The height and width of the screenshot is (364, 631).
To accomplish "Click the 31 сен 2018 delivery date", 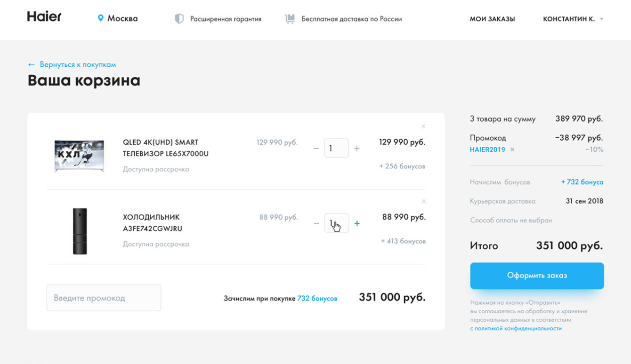I will pos(584,201).
